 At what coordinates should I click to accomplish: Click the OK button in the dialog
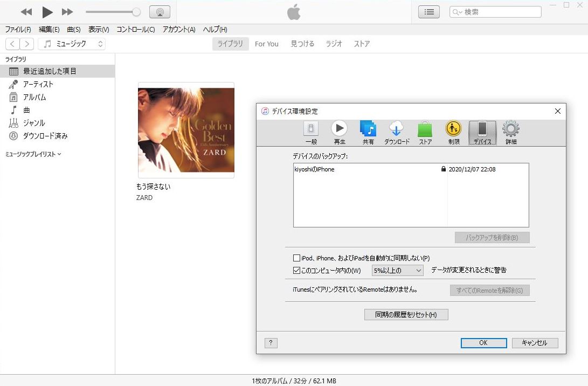click(483, 343)
